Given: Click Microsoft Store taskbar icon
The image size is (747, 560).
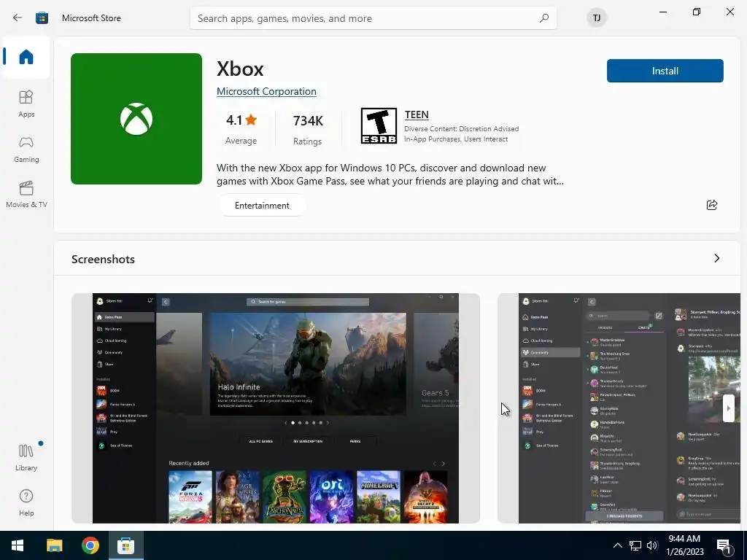Looking at the screenshot, I should [125, 545].
